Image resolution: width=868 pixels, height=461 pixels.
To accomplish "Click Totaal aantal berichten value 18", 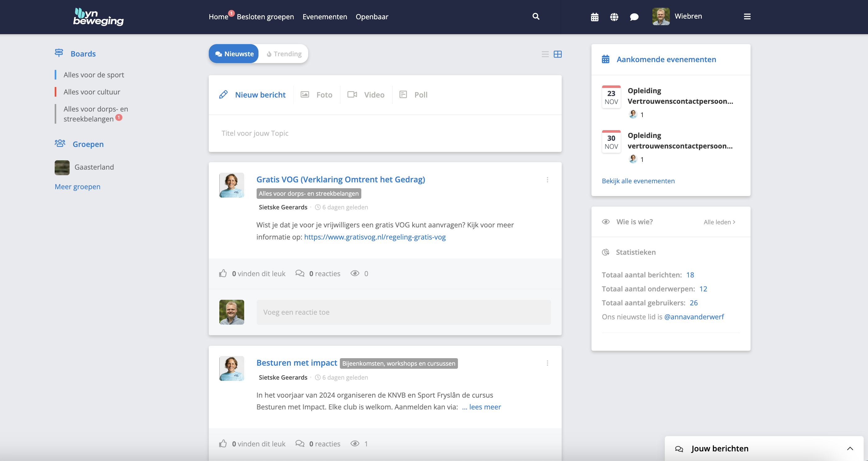I will coord(690,275).
